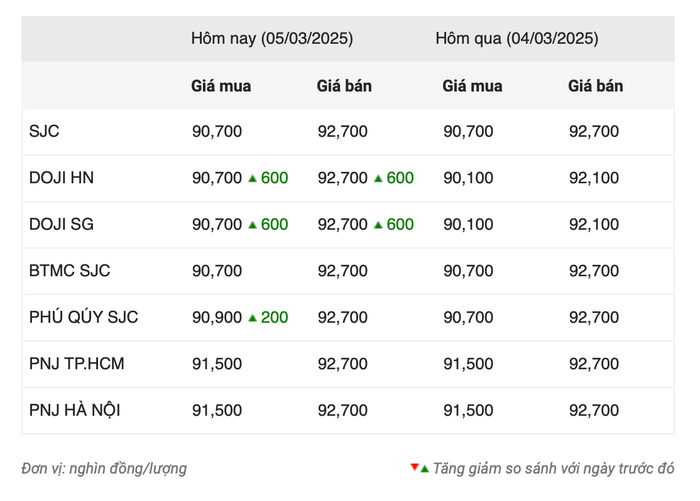Click 'Giá mua' header under Hôm qua
Image resolution: width=700 pixels, height=501 pixels.
(x=472, y=86)
